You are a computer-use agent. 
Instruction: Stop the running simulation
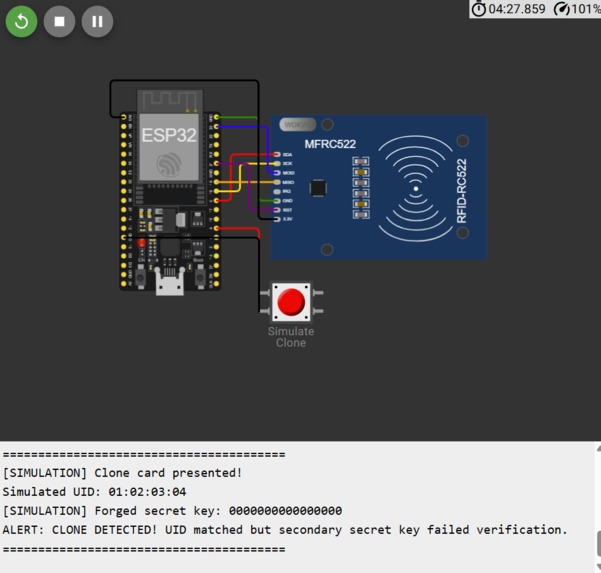pos(59,21)
